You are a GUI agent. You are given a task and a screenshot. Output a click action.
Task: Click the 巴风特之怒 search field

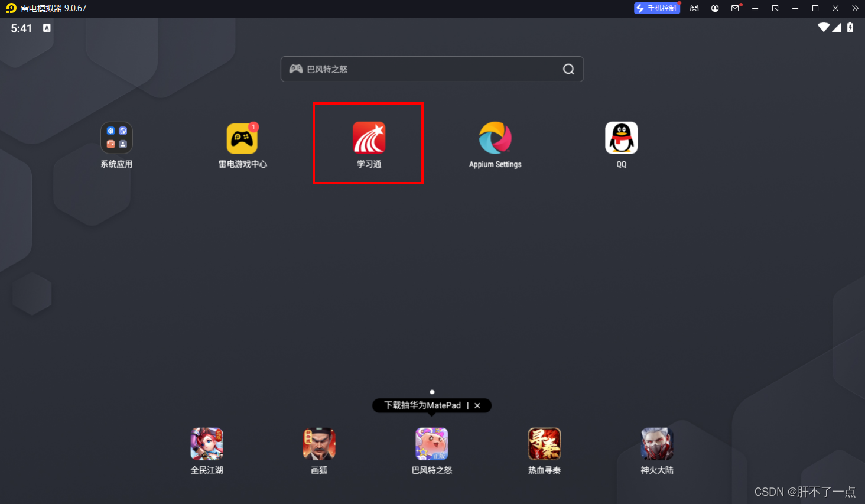coord(432,69)
